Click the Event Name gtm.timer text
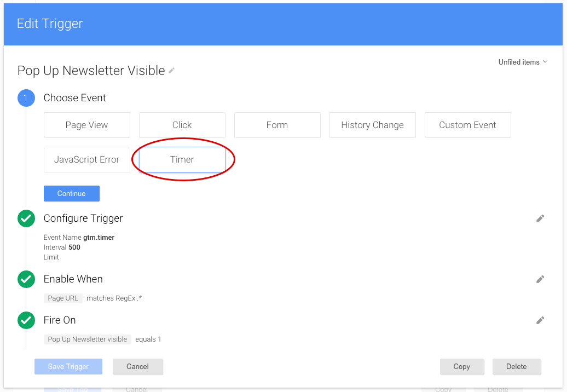Viewport: 567px width, 392px height. 79,238
